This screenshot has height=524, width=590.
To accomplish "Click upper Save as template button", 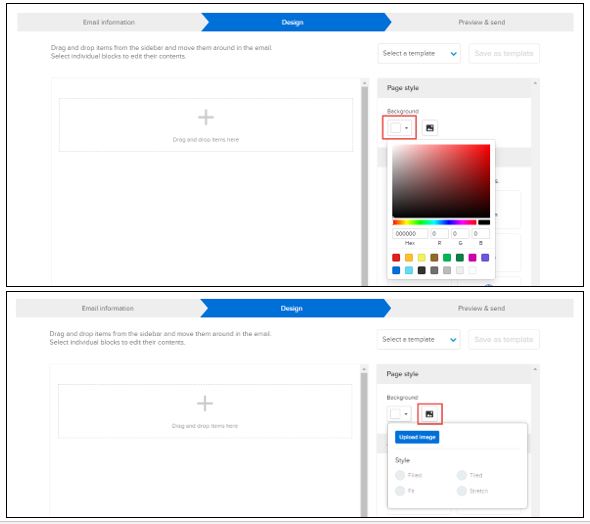I will pyautogui.click(x=504, y=53).
